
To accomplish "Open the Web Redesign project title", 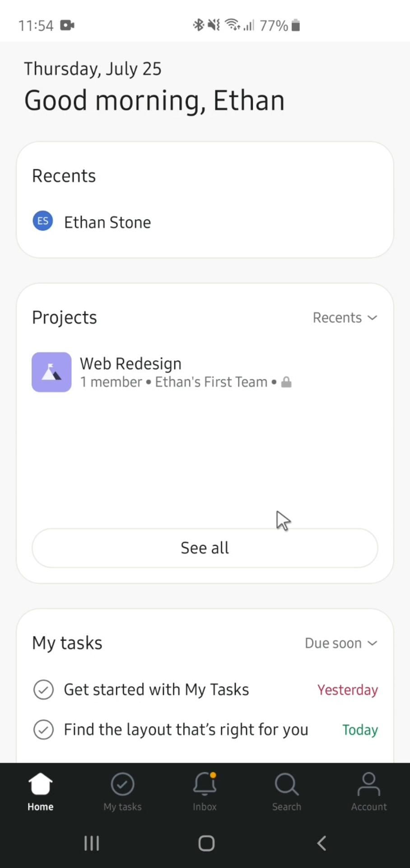I will [x=131, y=363].
